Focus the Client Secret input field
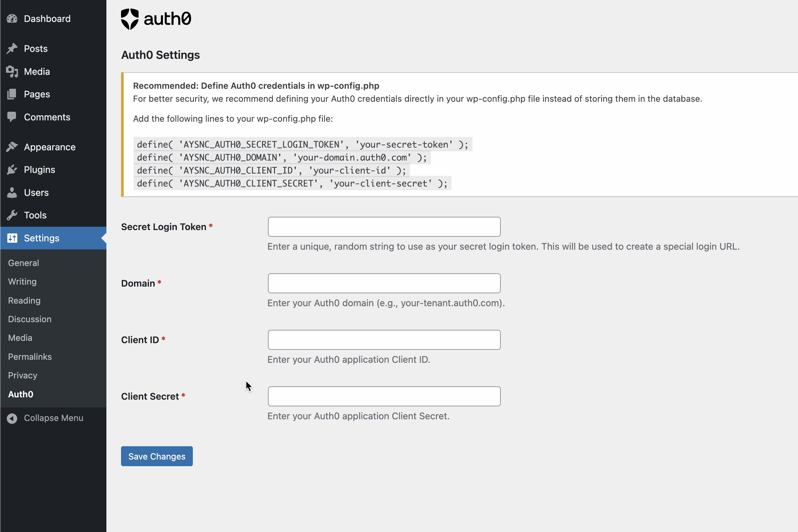 (x=384, y=396)
